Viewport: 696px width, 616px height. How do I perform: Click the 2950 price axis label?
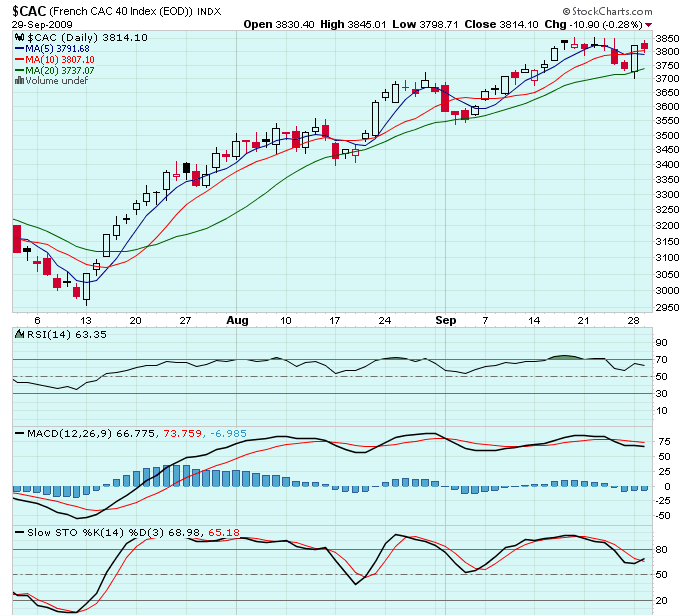667,307
